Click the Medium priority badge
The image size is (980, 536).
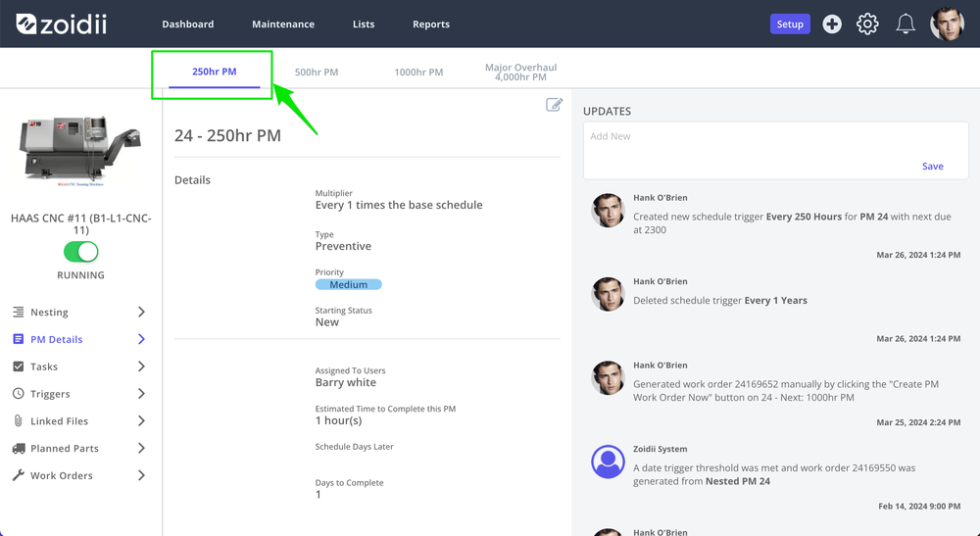348,284
